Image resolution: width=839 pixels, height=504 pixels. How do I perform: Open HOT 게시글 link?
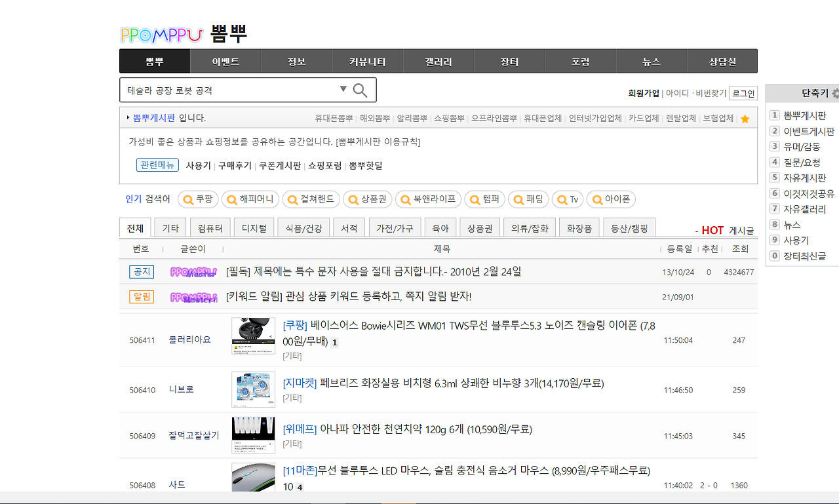[728, 230]
